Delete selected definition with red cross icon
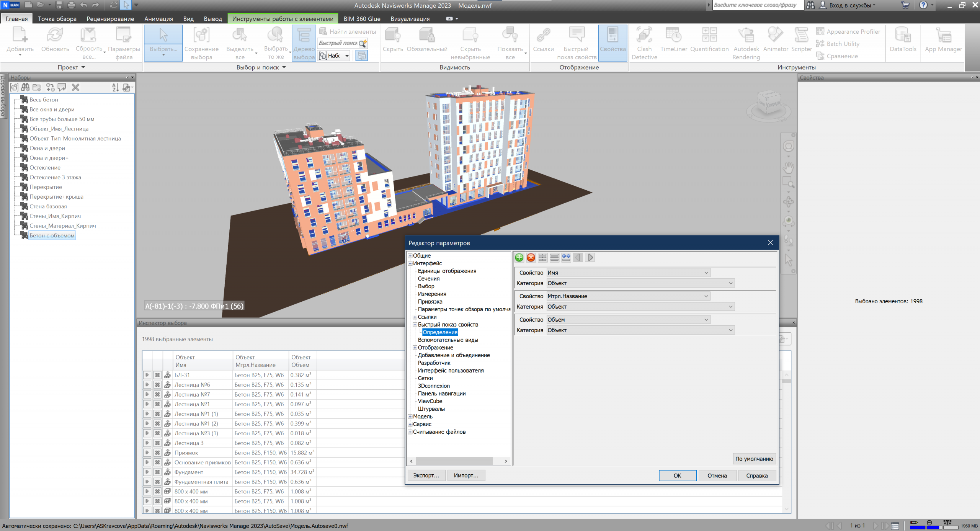Viewport: 980px width, 531px height. coord(531,257)
